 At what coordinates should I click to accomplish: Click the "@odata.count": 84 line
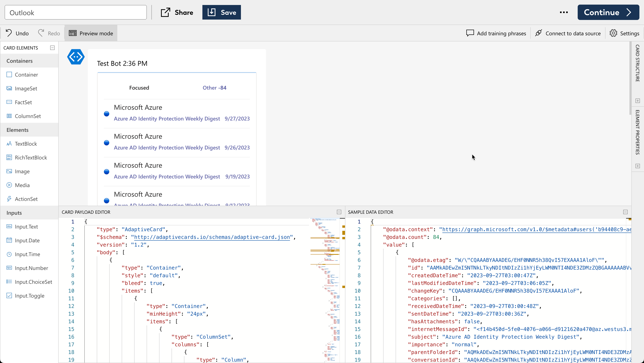click(412, 237)
